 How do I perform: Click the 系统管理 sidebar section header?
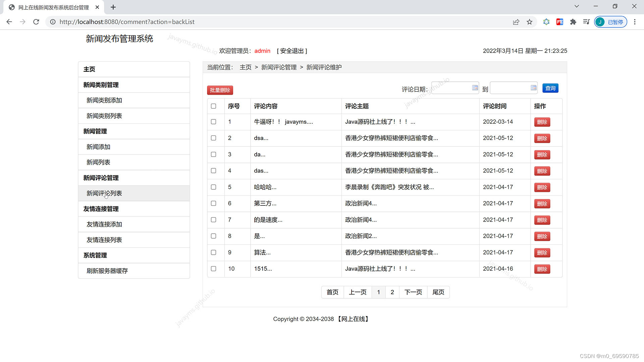pyautogui.click(x=134, y=255)
